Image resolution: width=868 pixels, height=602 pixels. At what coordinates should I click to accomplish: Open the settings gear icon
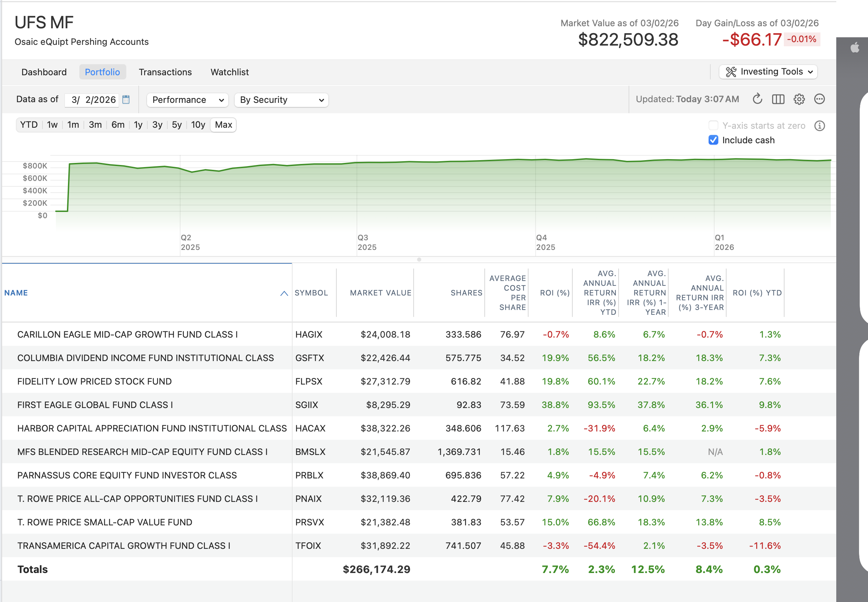(799, 99)
